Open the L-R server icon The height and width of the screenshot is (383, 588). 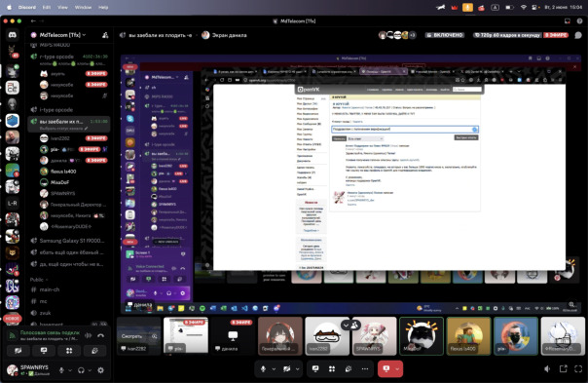13,203
